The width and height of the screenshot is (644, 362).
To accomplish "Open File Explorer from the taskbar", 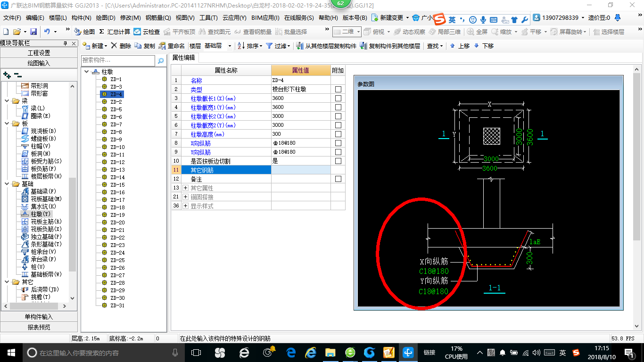I will [330, 353].
